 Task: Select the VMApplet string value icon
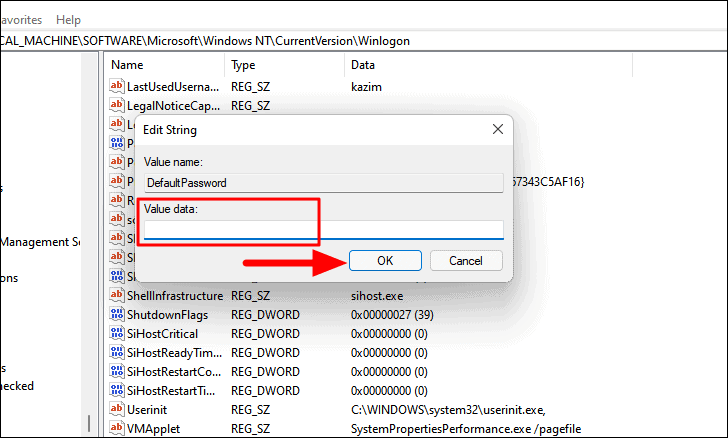[117, 428]
